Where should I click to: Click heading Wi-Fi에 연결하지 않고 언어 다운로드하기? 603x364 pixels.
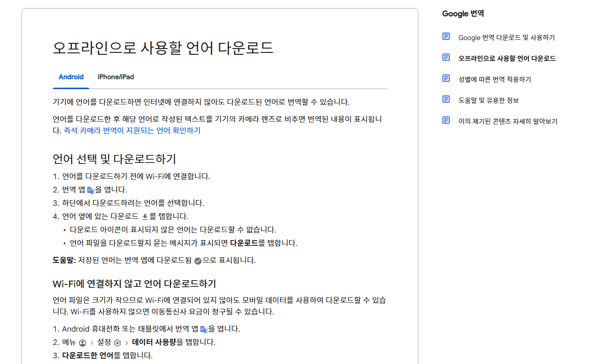click(134, 284)
